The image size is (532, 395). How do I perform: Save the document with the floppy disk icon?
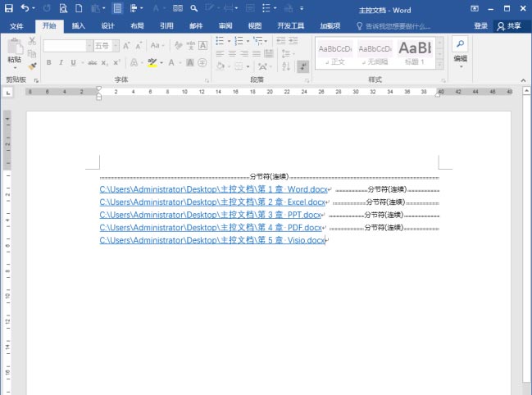9,8
